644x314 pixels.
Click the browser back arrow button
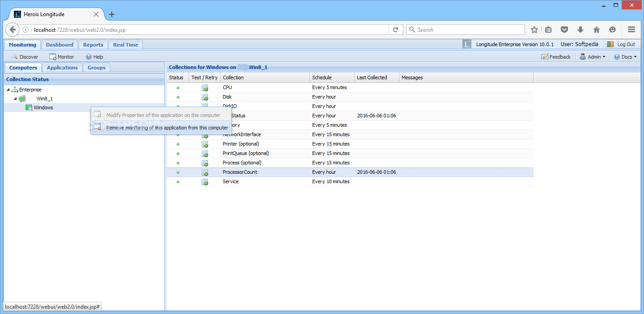tap(13, 30)
